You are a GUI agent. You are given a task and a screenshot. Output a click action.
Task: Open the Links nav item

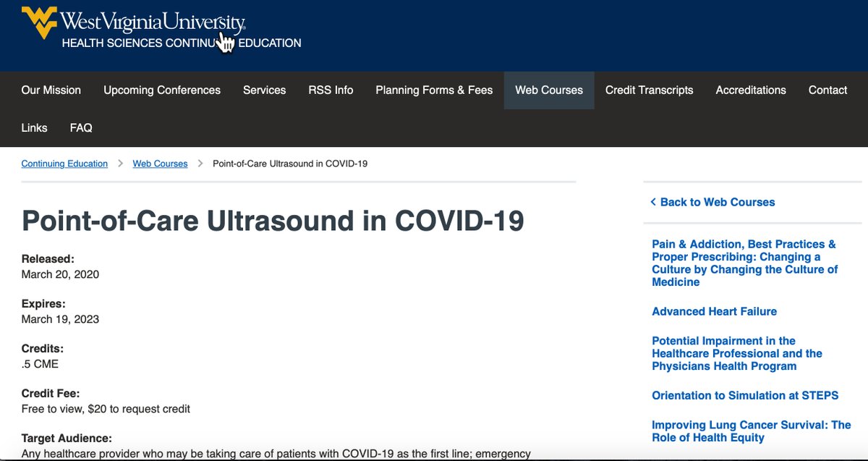tap(35, 128)
